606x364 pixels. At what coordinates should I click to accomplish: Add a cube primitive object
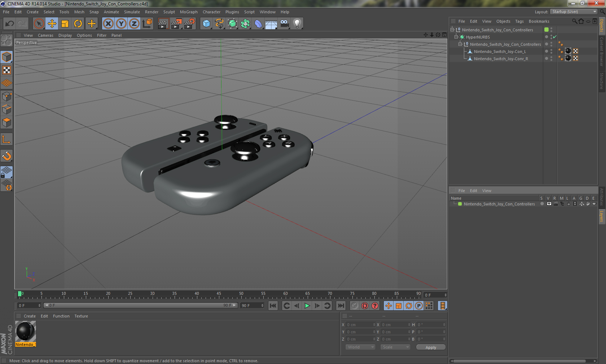tap(206, 24)
